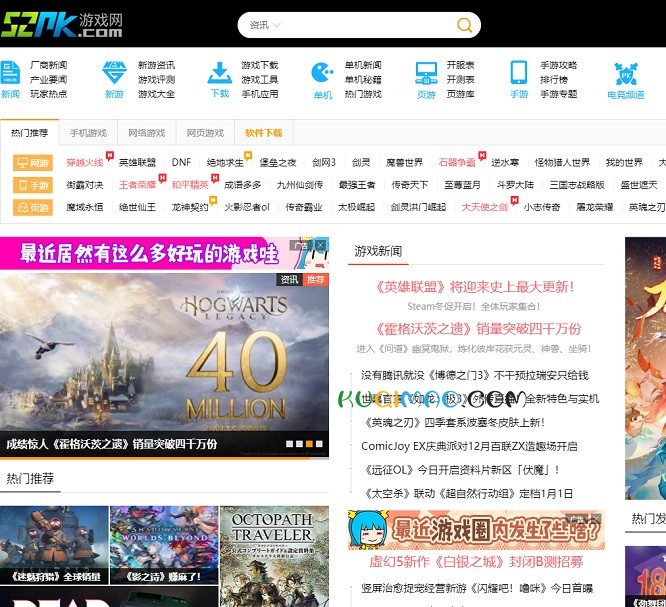Close the 最近游戏圈 banner ad
The height and width of the screenshot is (607, 666).
point(595,519)
